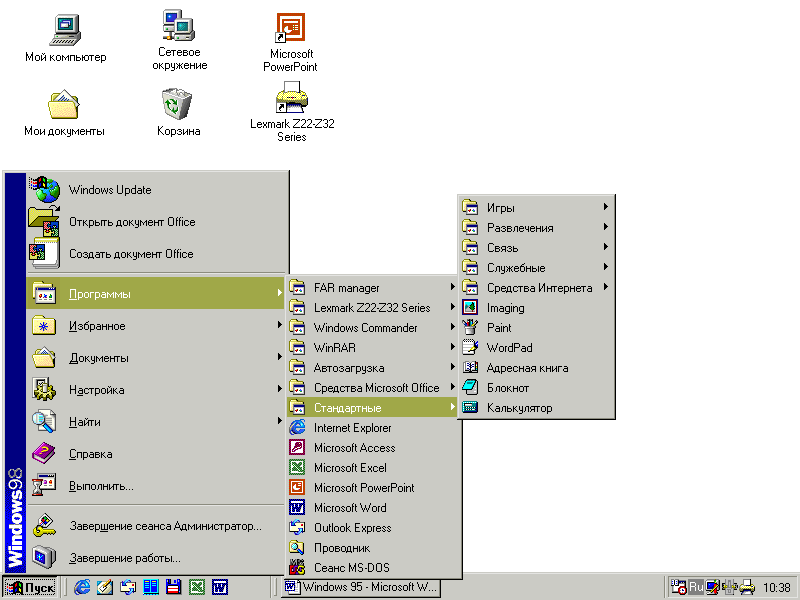The height and width of the screenshot is (600, 800).
Task: Open the Мой компьютер desktop icon
Action: (x=65, y=38)
